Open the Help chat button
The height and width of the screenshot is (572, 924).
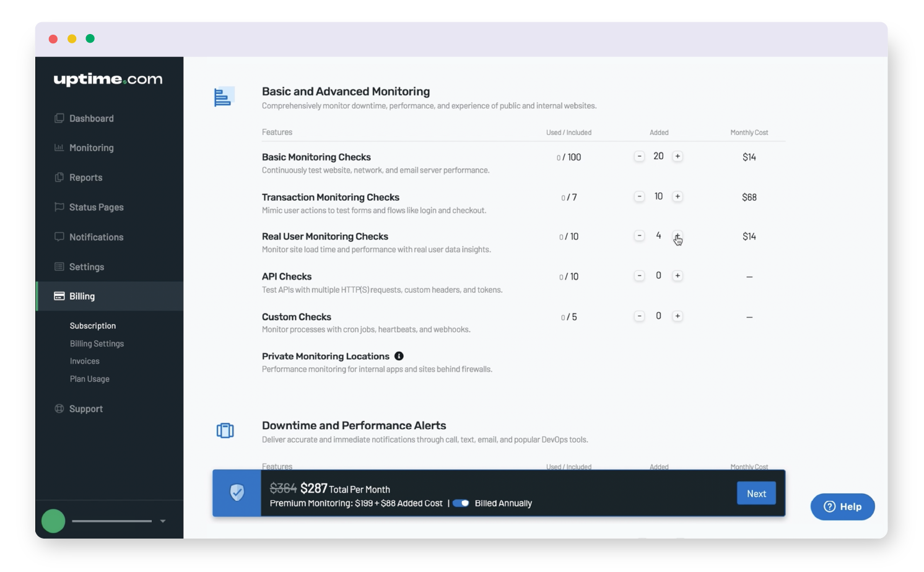[842, 506]
